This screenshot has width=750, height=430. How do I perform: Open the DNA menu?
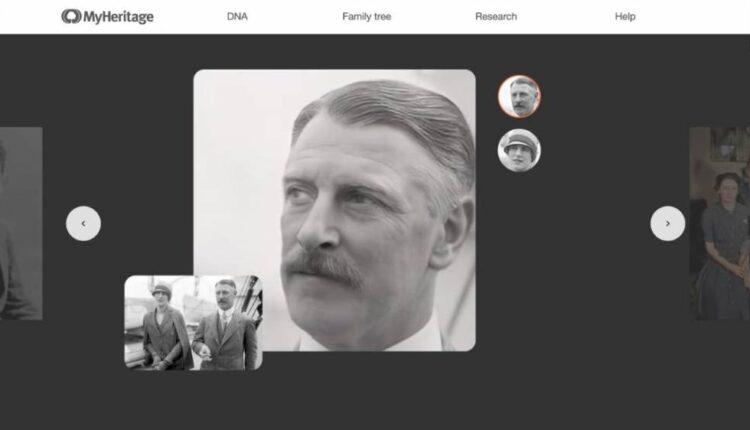(x=237, y=17)
